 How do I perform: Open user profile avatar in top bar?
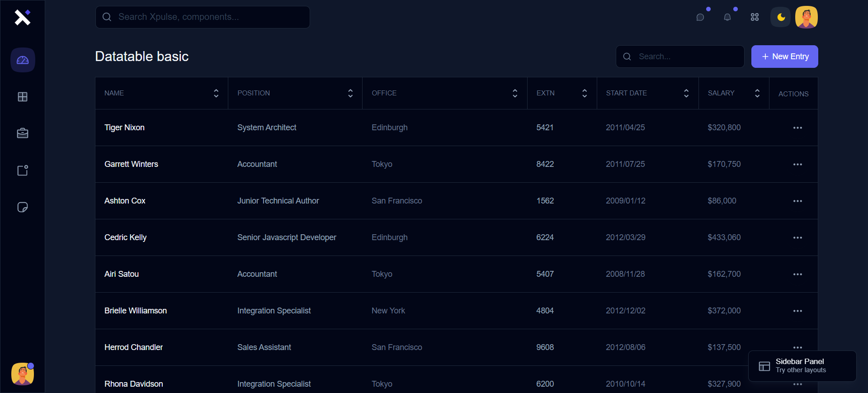[x=807, y=17]
